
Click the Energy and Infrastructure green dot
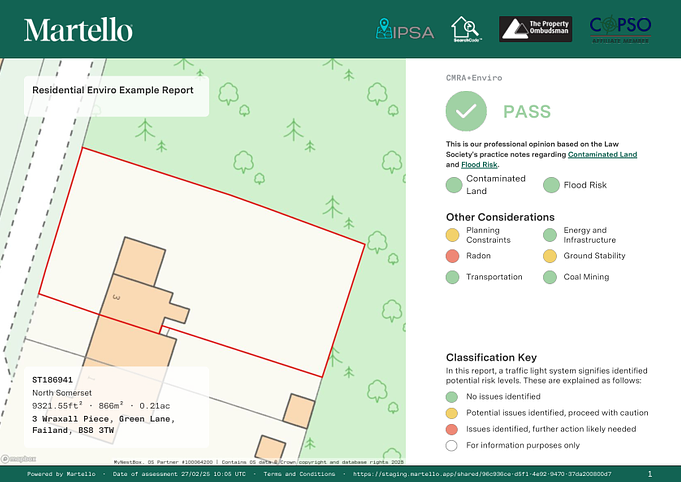pos(550,235)
